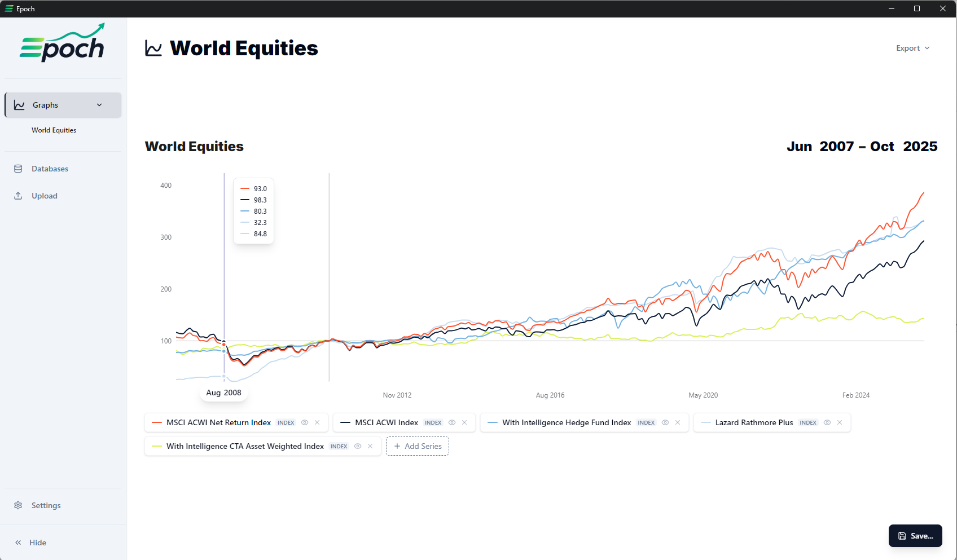The width and height of the screenshot is (957, 560).
Task: Click the Feb 2024 x-axis label
Action: (x=856, y=395)
